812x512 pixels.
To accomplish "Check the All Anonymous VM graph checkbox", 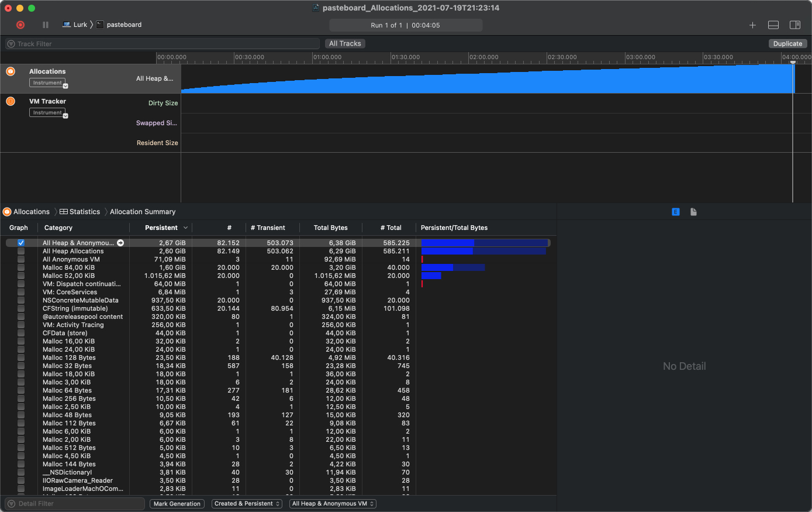I will [x=21, y=259].
